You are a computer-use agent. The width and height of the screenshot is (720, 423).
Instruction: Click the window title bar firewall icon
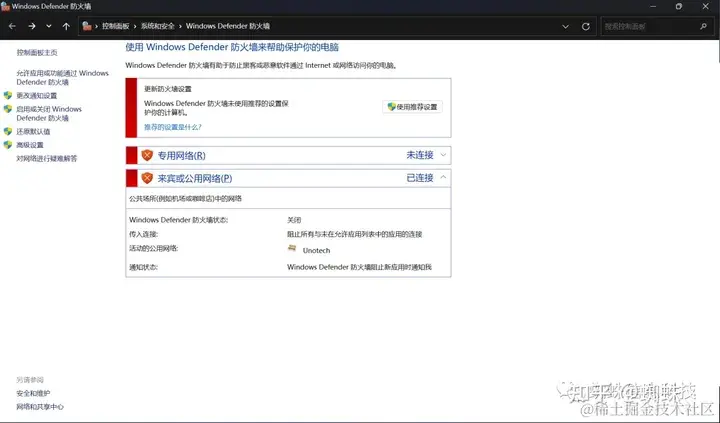coord(6,6)
